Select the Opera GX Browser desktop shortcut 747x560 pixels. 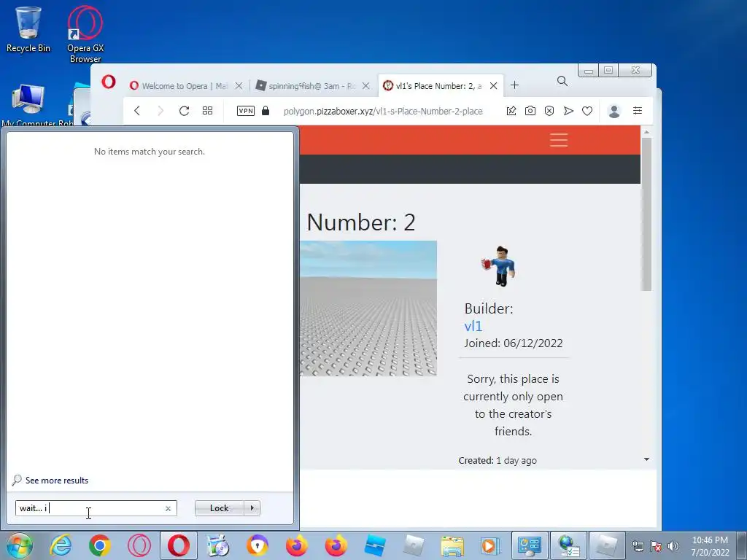[x=85, y=34]
